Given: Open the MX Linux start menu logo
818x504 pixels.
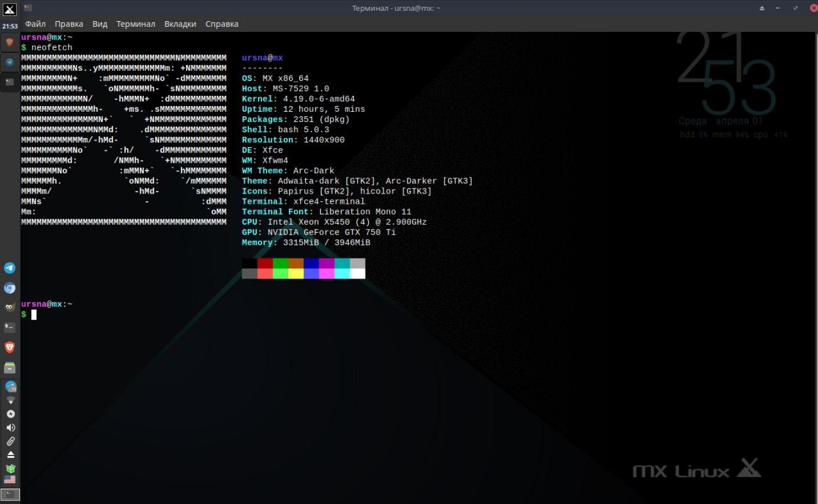Looking at the screenshot, I should (10, 9).
